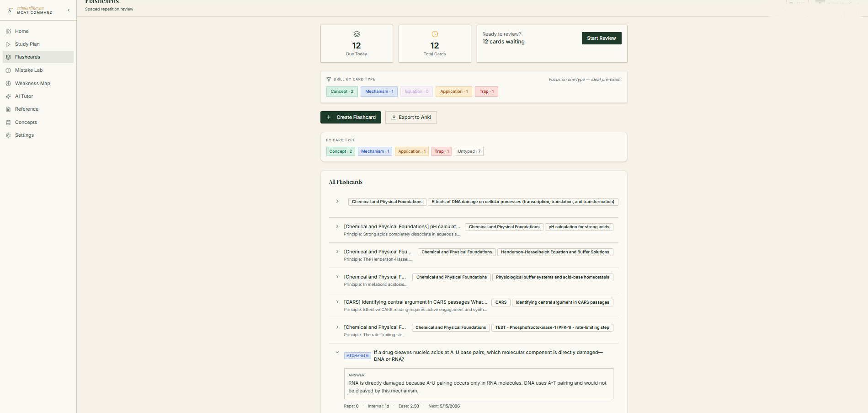The width and height of the screenshot is (868, 413).
Task: Open the Weakness Map brain icon
Action: click(8, 83)
